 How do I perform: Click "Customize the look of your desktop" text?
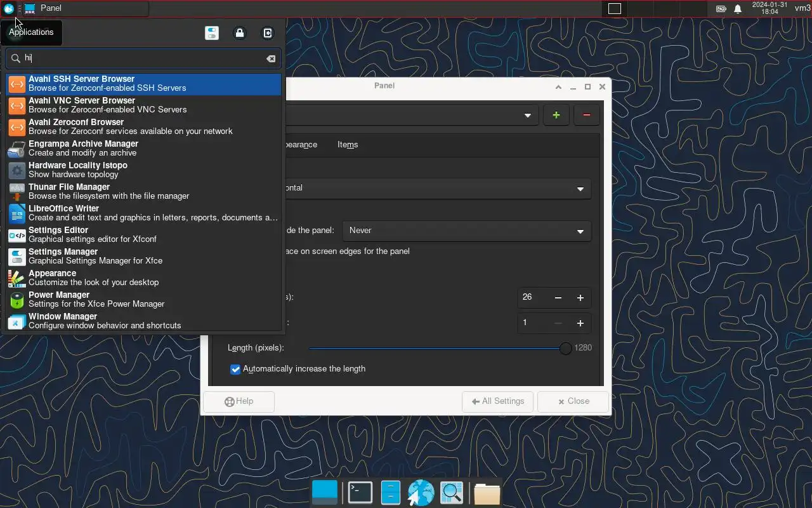coord(94,282)
